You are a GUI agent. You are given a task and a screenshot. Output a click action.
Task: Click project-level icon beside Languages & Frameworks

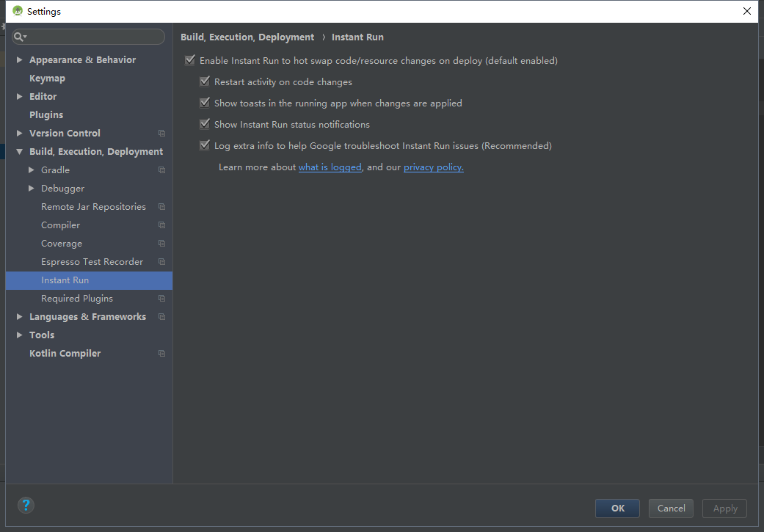click(161, 317)
